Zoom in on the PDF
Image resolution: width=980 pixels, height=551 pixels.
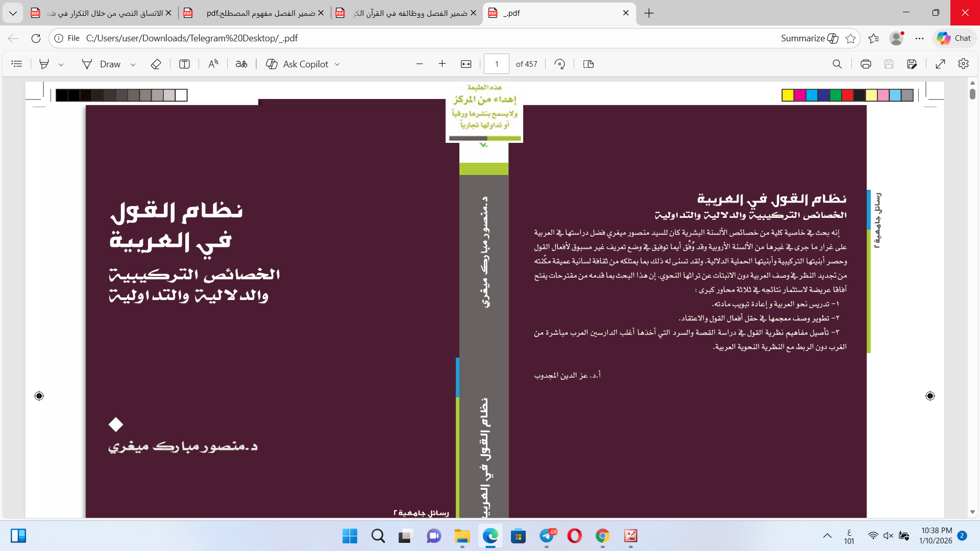tap(442, 64)
